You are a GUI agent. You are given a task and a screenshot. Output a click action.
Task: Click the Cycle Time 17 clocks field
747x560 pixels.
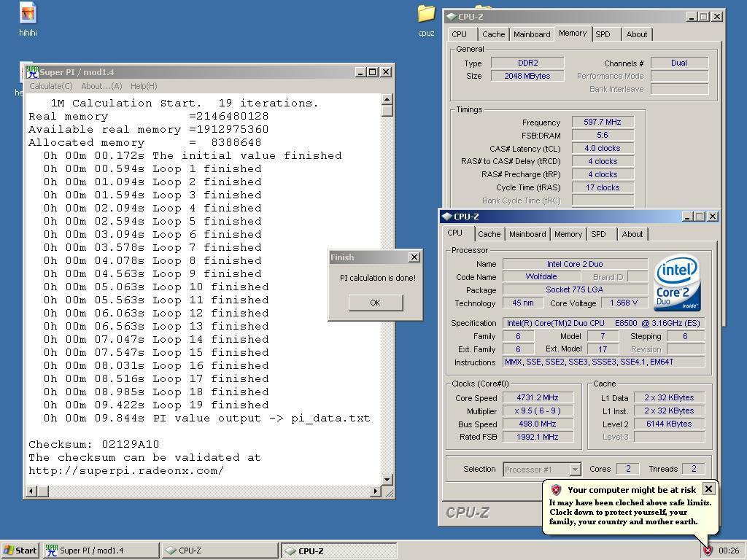click(x=603, y=187)
